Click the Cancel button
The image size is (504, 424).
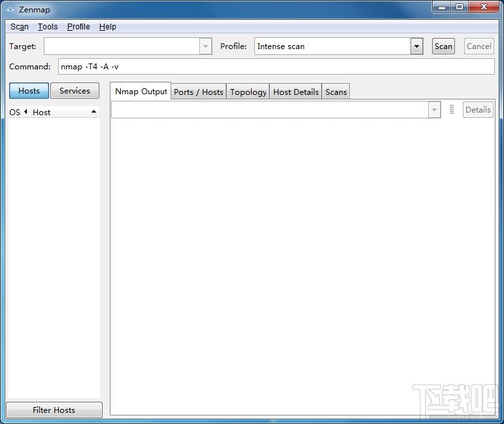click(479, 46)
